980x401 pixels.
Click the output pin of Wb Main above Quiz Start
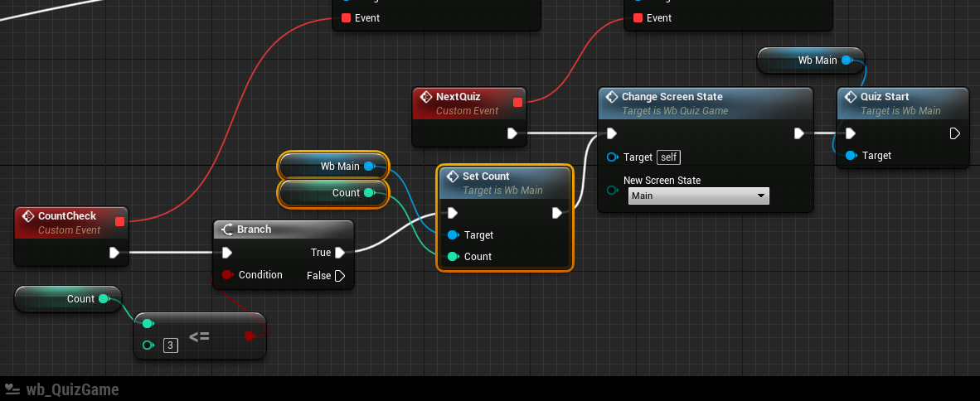[847, 60]
